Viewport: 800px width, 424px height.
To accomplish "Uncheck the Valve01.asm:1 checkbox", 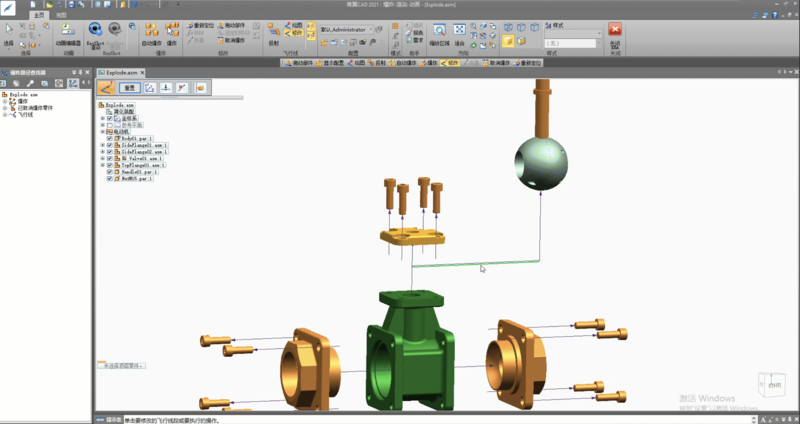I will coord(110,159).
